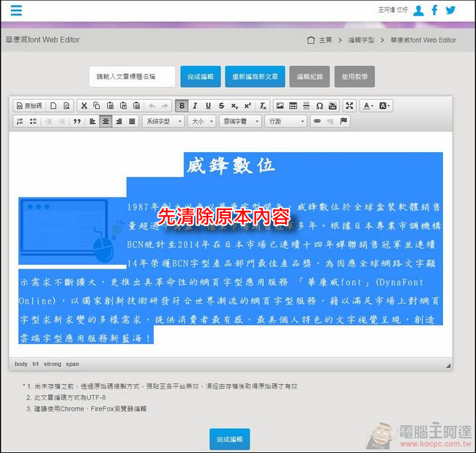The width and height of the screenshot is (476, 453).
Task: Click the preview document icon
Action: click(67, 105)
